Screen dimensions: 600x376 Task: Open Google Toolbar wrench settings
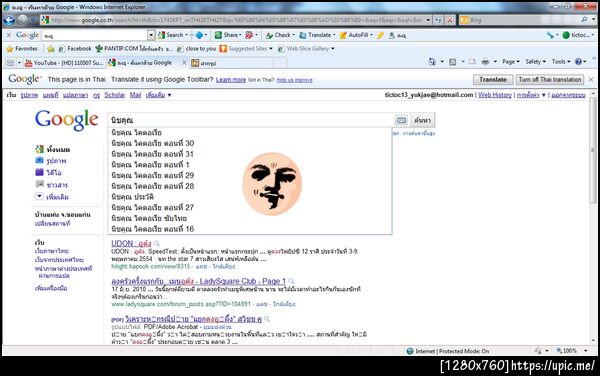coord(551,35)
